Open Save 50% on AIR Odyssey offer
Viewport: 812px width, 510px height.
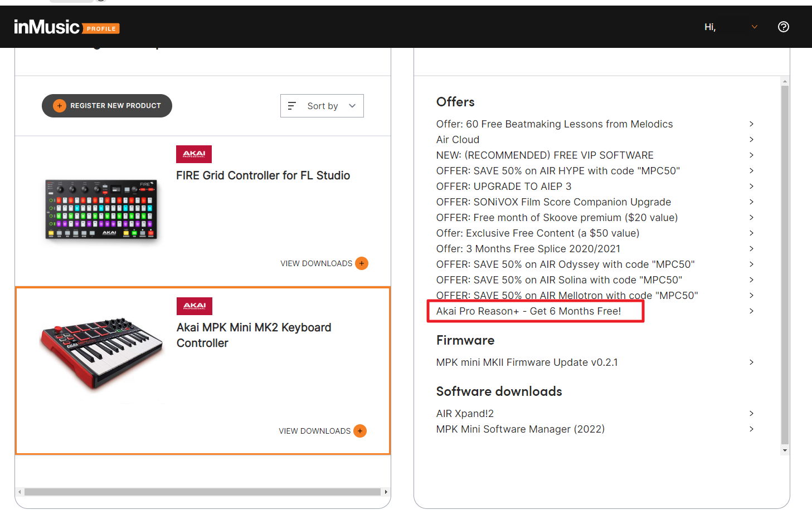pos(565,264)
